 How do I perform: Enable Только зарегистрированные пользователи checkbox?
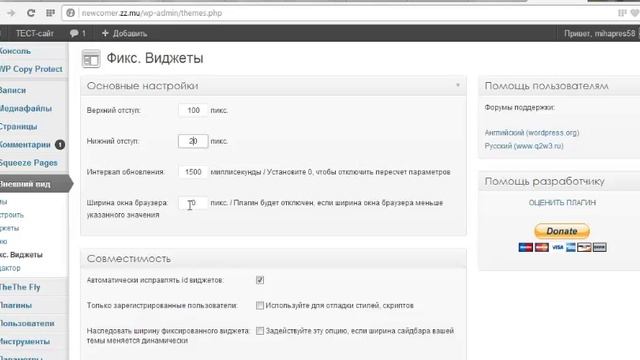260,305
